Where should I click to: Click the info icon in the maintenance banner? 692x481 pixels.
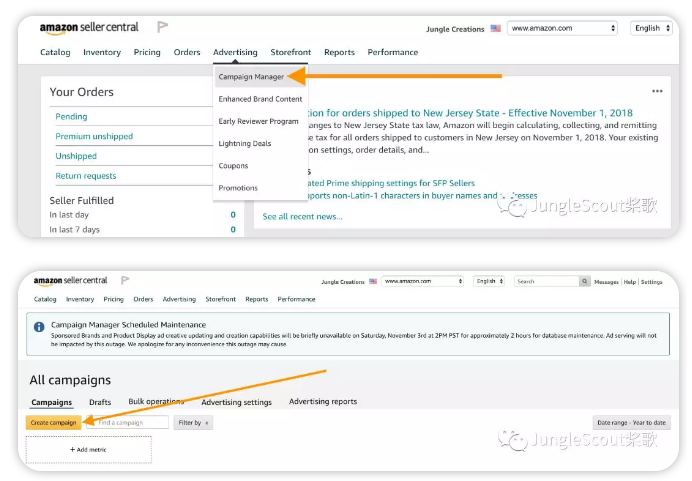(39, 327)
